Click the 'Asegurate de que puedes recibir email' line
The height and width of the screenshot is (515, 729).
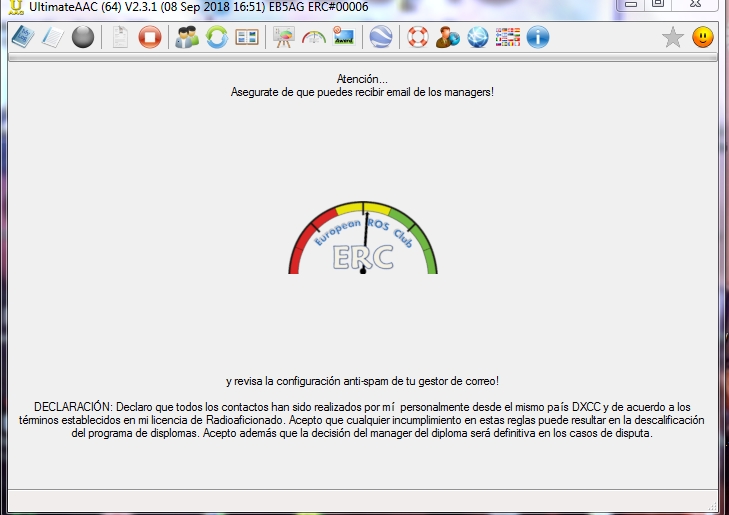pyautogui.click(x=362, y=92)
